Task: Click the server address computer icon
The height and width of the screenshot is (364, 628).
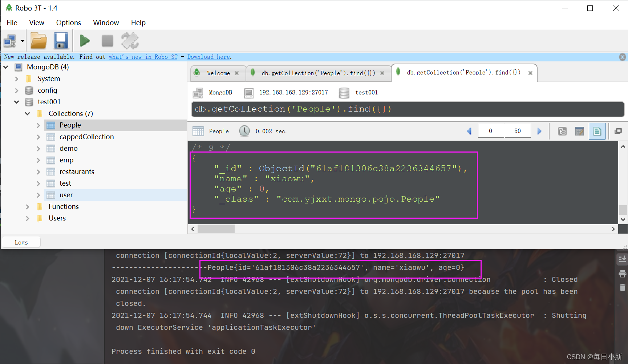Action: [249, 93]
